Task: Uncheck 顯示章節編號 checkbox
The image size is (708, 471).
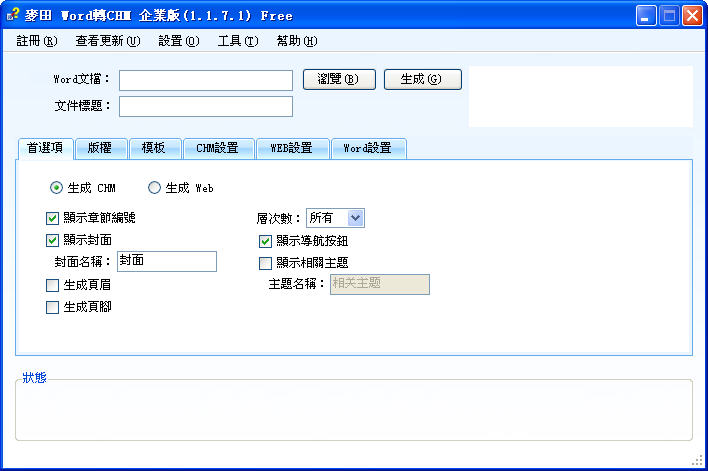Action: click(x=52, y=219)
